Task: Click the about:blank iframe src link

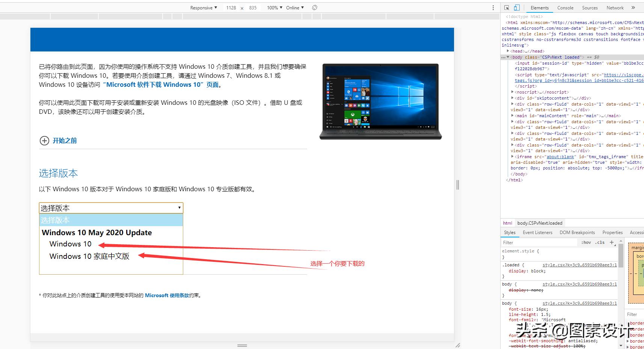Action: tap(560, 157)
